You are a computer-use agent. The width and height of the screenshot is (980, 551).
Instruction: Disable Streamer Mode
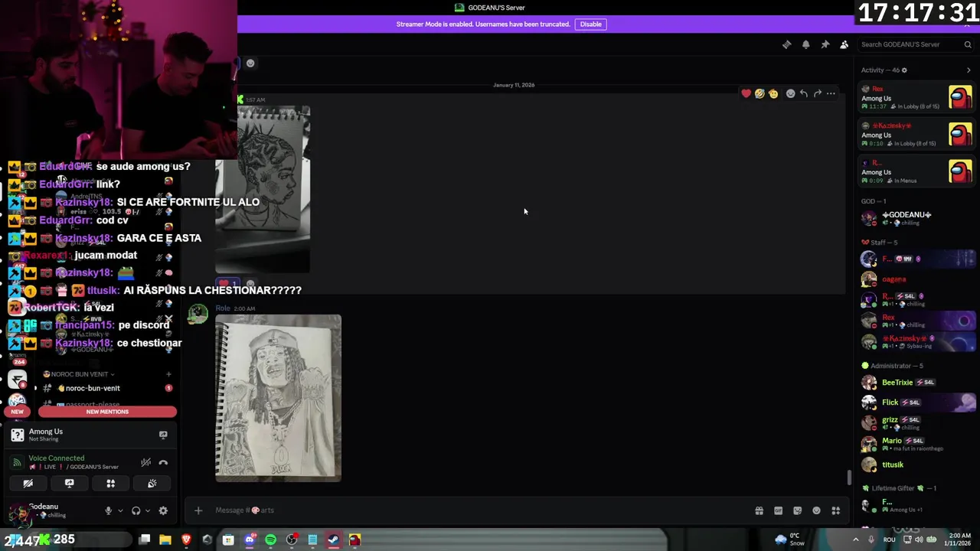point(590,24)
